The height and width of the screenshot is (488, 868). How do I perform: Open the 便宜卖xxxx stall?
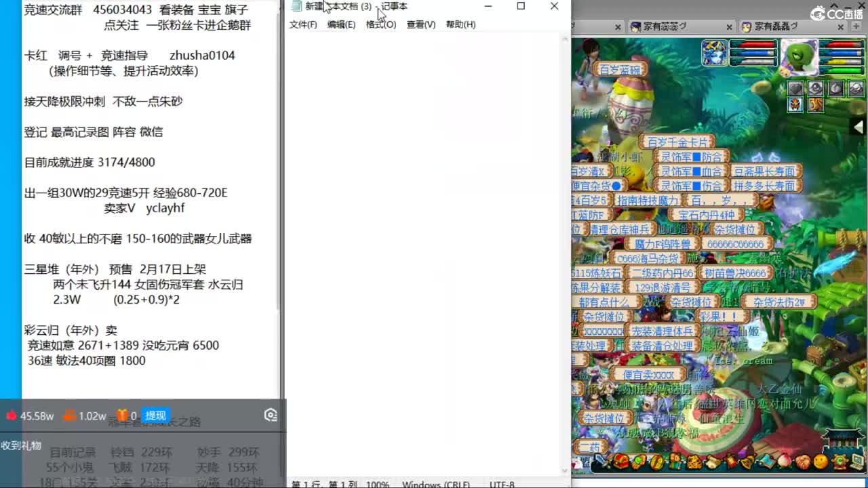(648, 375)
